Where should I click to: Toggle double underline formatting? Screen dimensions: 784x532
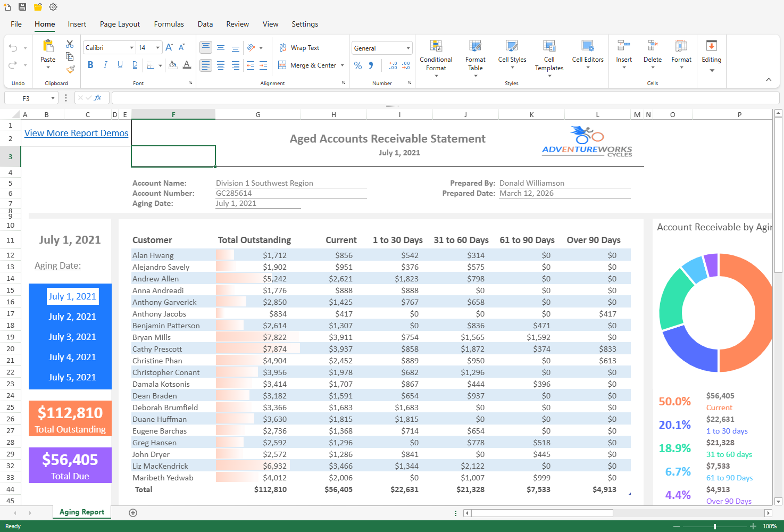click(x=135, y=65)
